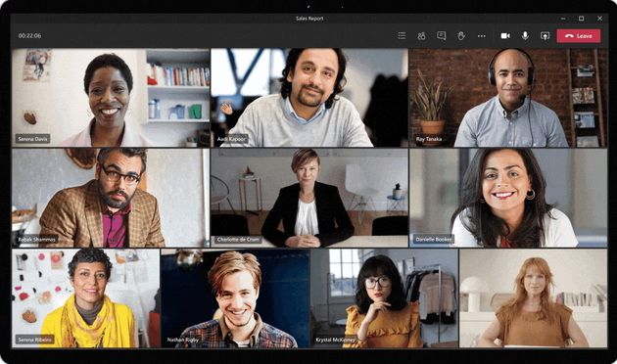This screenshot has height=364, width=617.
Task: Select Aadi Kapoor's video tile
Action: pyautogui.click(x=309, y=98)
